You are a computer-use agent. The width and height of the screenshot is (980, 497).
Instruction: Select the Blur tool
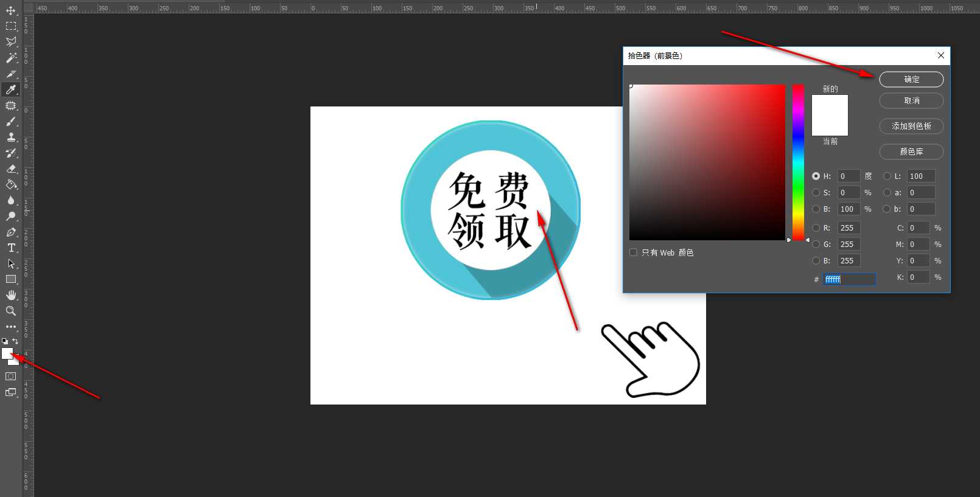[x=11, y=200]
